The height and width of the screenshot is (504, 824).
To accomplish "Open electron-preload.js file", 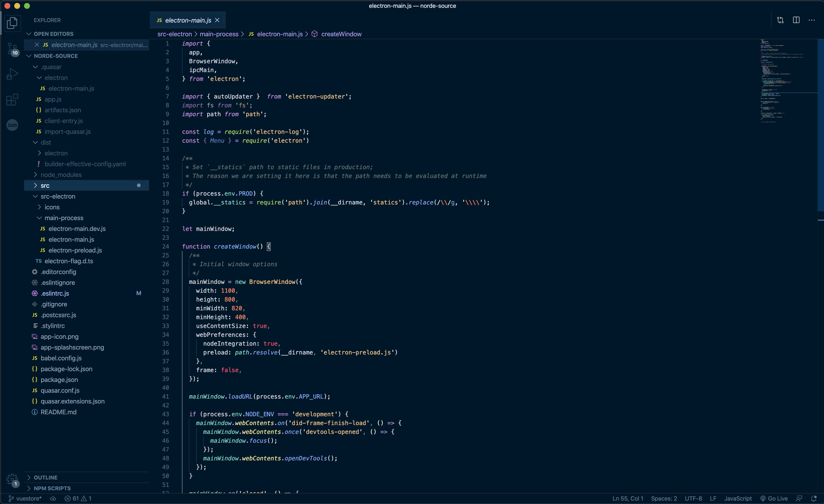I will coord(87,250).
